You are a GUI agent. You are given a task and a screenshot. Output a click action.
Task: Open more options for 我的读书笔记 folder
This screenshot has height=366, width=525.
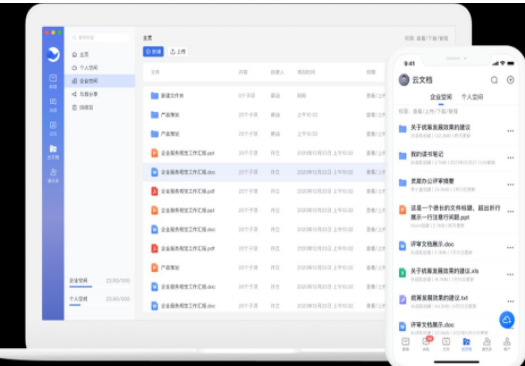point(510,158)
